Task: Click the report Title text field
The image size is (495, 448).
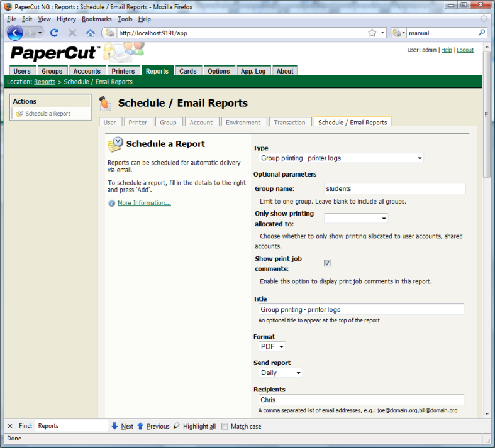Action: (x=361, y=309)
